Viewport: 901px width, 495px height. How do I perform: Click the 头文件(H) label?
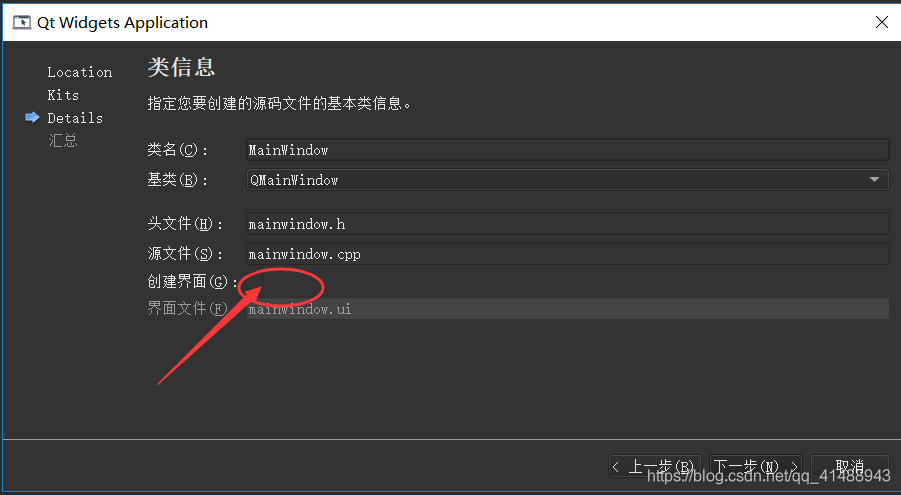184,224
